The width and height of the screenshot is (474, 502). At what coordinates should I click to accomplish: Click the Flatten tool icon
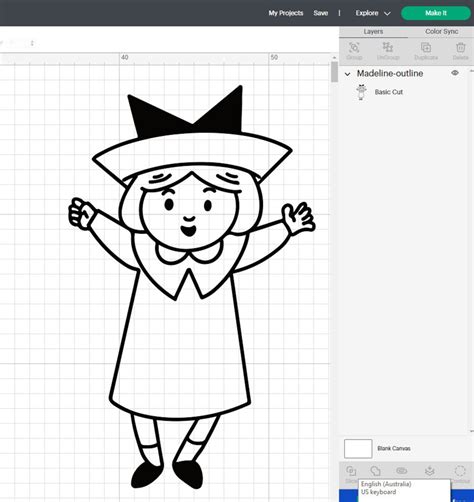(430, 471)
